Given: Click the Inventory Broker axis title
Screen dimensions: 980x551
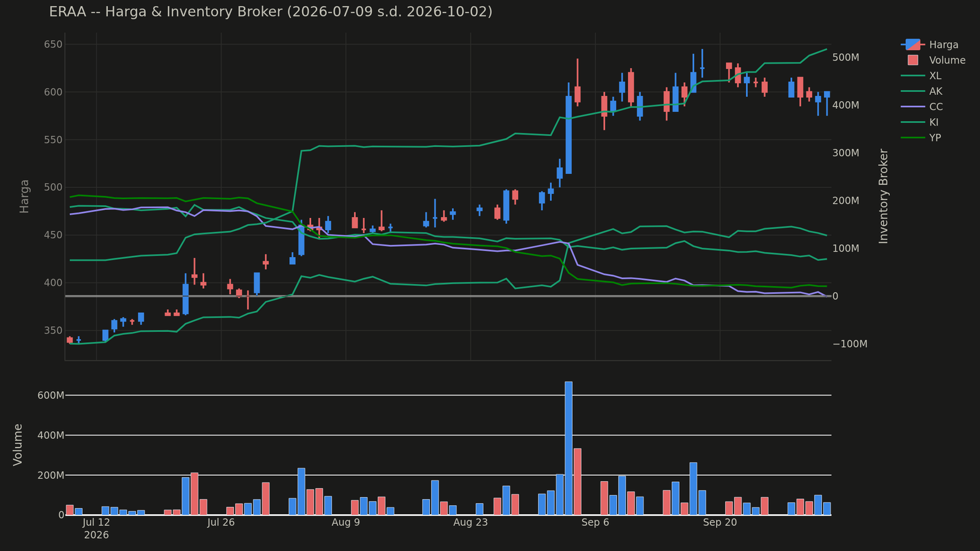Looking at the screenshot, I should coord(883,197).
